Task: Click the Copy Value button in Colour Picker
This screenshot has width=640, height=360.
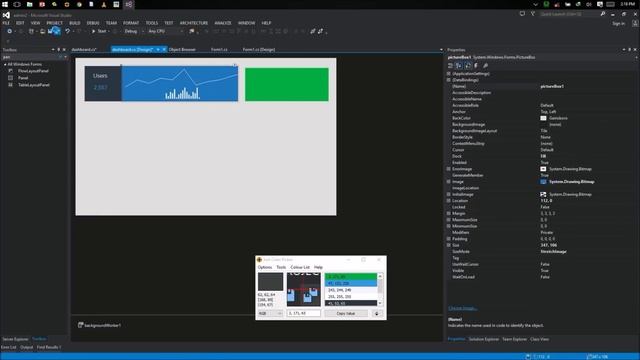Action: pyautogui.click(x=346, y=313)
